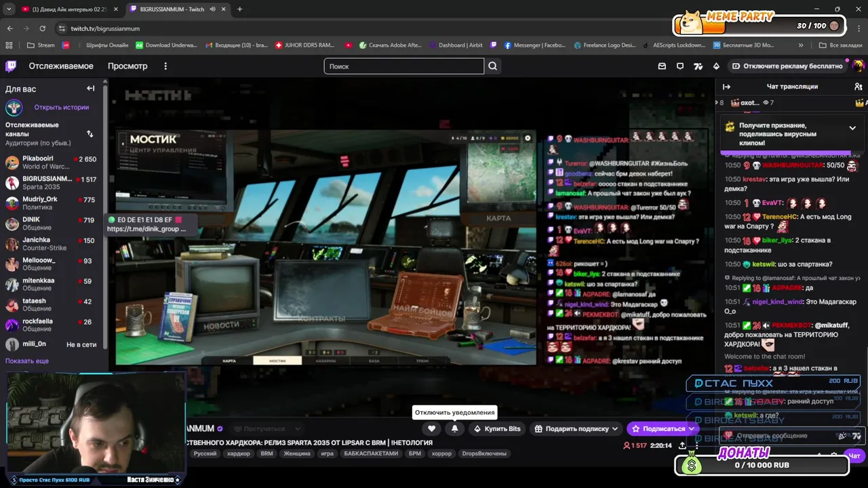
Task: Open Janichka channel in sidebar
Action: [52, 243]
